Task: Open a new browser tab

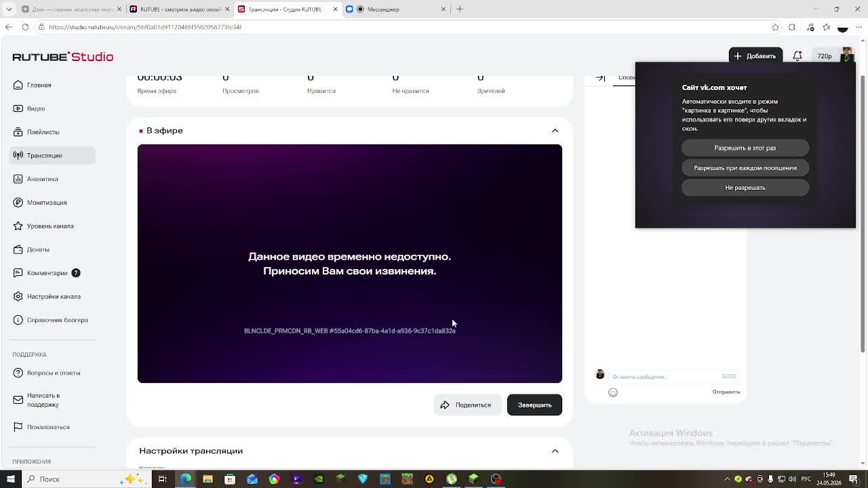Action: coord(460,9)
